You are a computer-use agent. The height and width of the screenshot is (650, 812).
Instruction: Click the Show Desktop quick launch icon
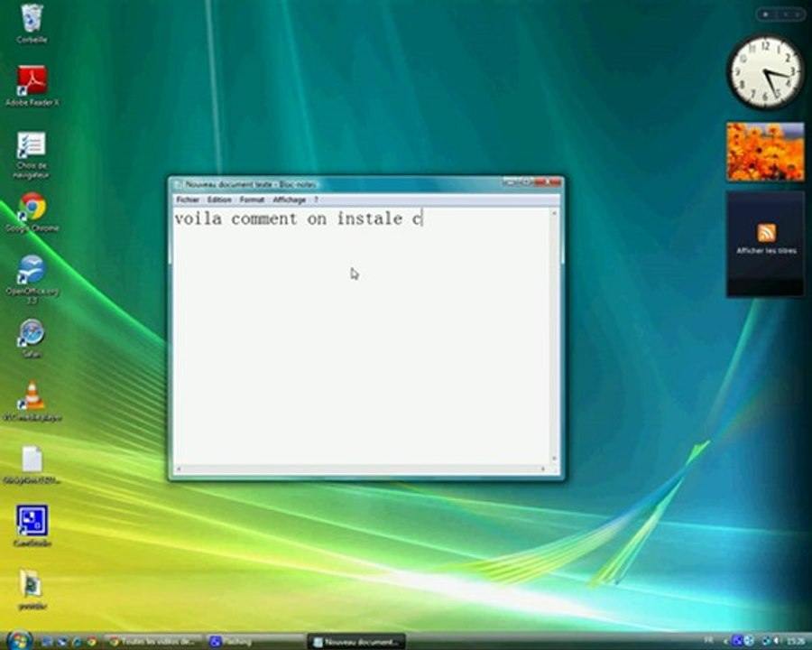coord(46,642)
